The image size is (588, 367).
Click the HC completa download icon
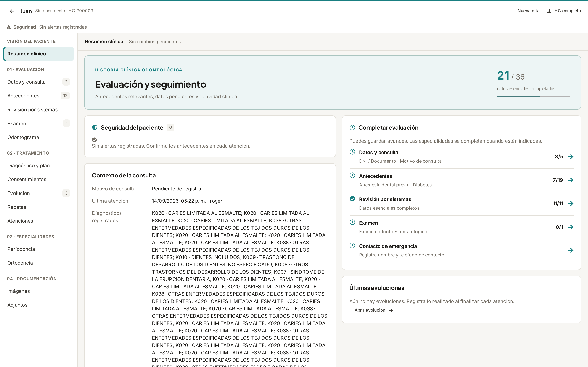pyautogui.click(x=549, y=11)
